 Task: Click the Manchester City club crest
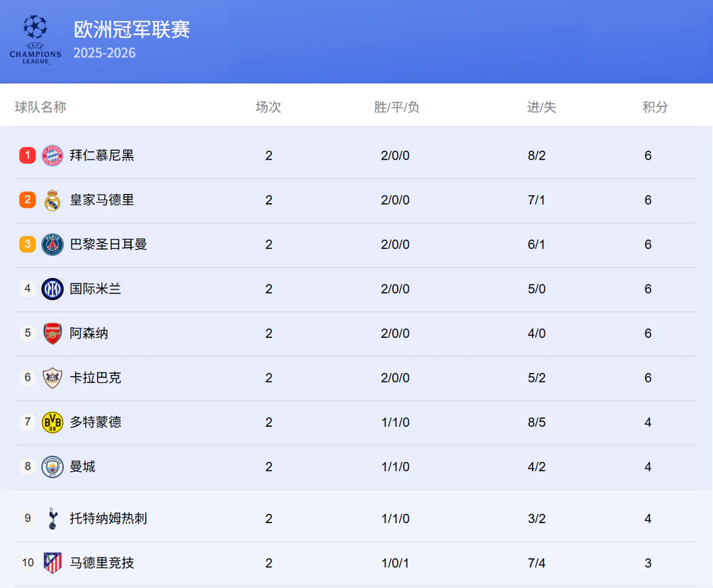(52, 467)
